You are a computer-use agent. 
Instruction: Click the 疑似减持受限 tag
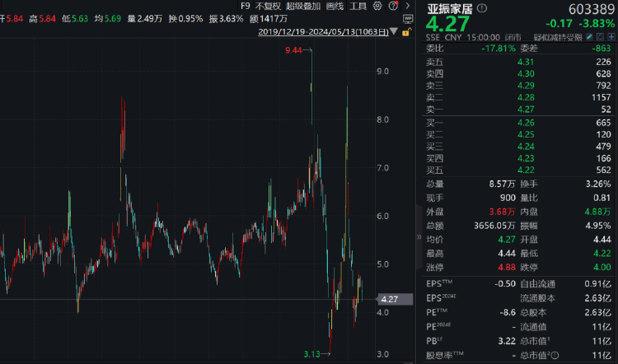click(x=558, y=37)
